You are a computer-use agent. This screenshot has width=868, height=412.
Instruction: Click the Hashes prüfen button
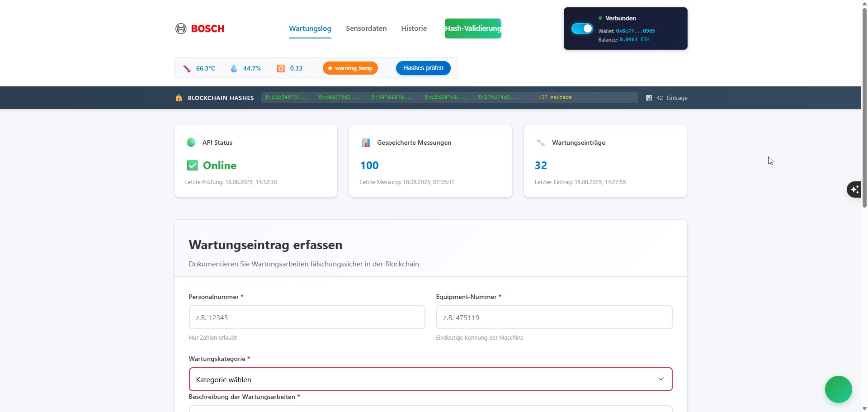(423, 68)
